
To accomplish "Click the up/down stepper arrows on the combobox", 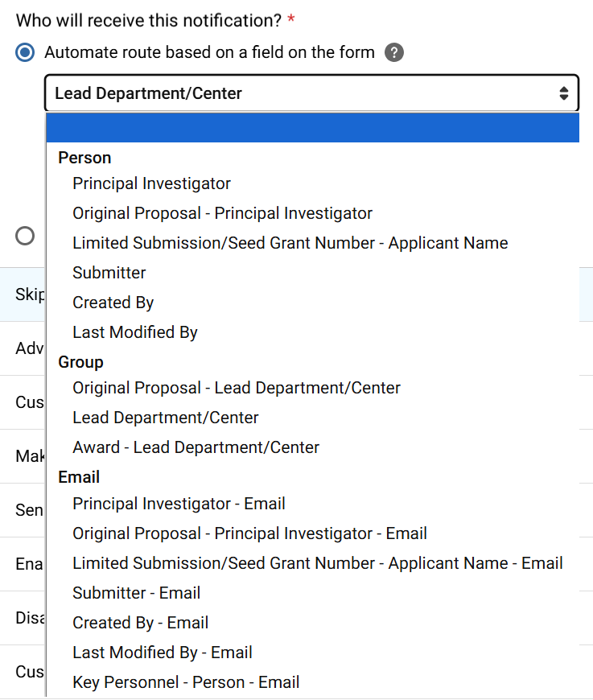I will tap(564, 93).
